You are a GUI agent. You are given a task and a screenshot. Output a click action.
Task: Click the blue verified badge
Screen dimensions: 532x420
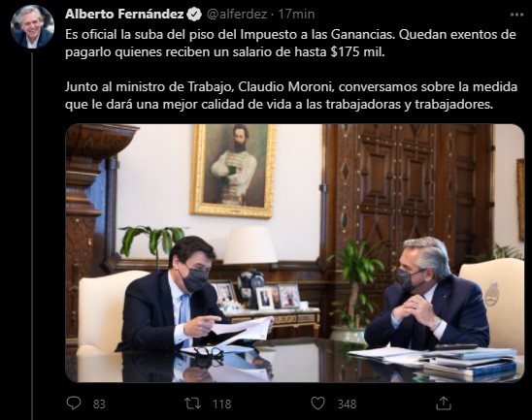click(x=194, y=15)
